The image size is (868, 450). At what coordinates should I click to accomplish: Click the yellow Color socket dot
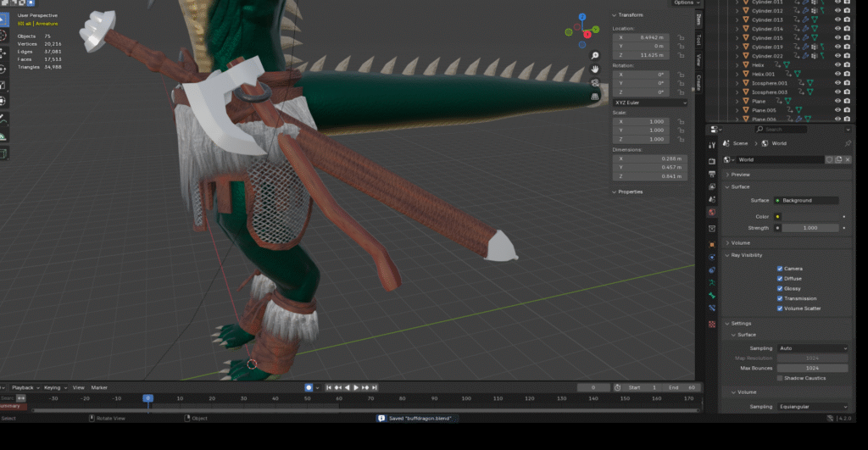[777, 217]
